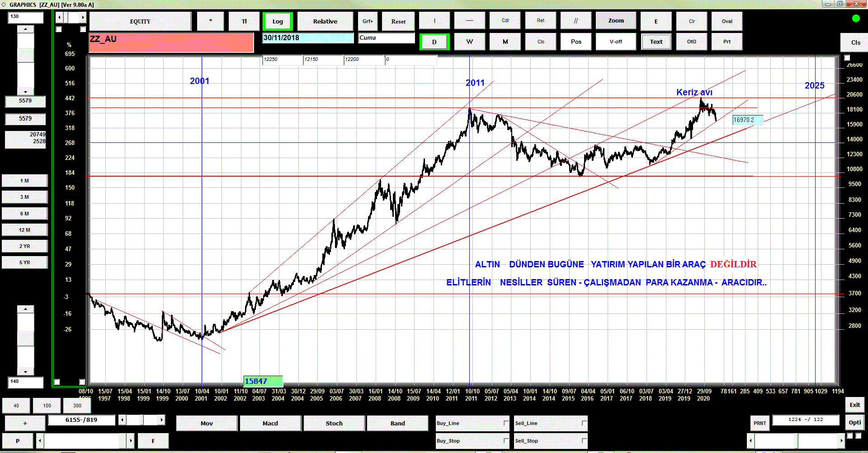Click the Clr button to clear drawings
This screenshot has height=453, width=868.
[x=692, y=21]
